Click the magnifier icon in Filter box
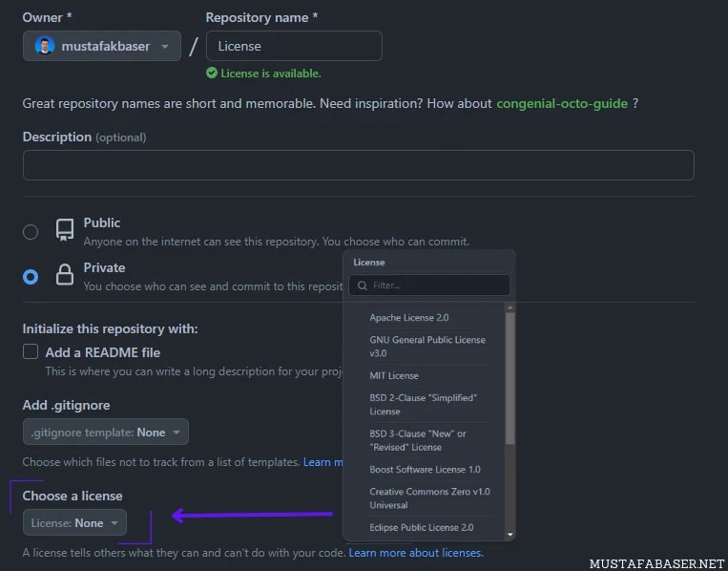 pos(363,285)
